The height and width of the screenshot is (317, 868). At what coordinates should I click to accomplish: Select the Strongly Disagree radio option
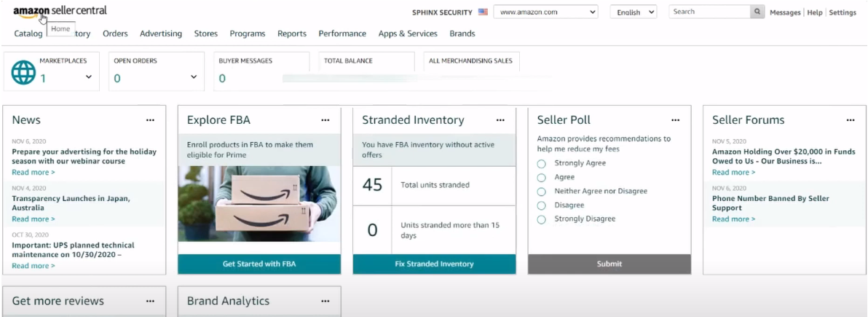point(541,219)
